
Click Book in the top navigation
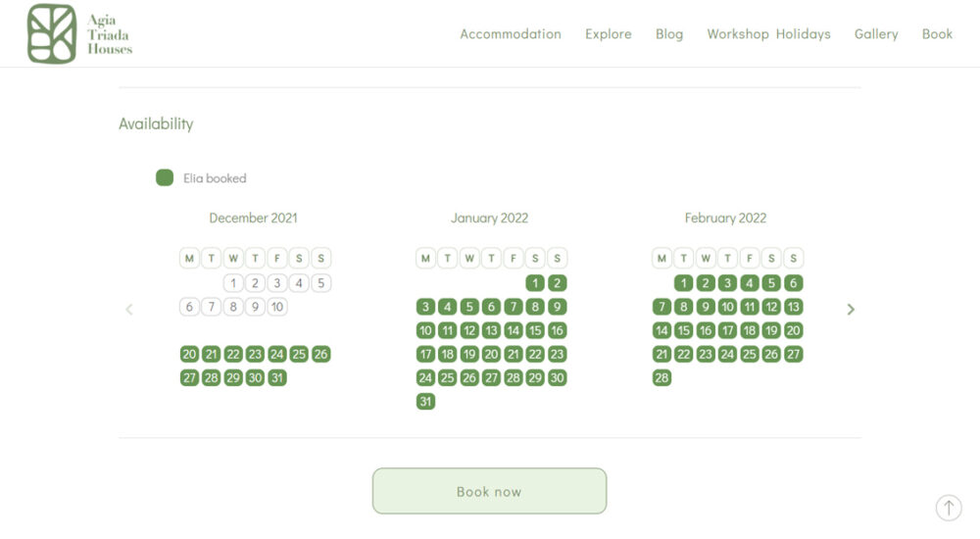click(937, 33)
